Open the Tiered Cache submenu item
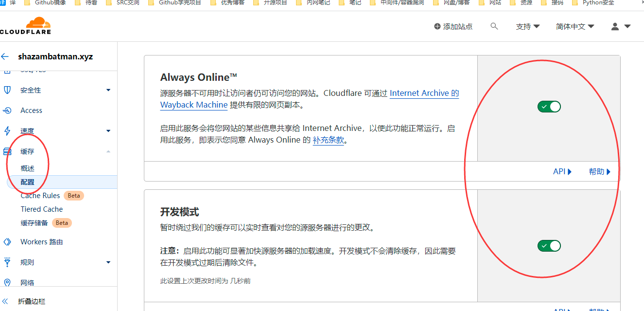The height and width of the screenshot is (311, 644). [42, 209]
